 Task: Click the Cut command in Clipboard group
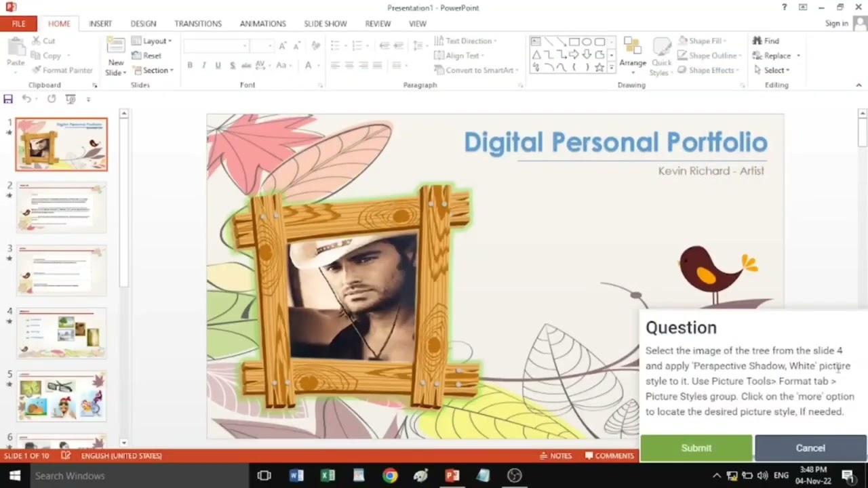click(42, 41)
